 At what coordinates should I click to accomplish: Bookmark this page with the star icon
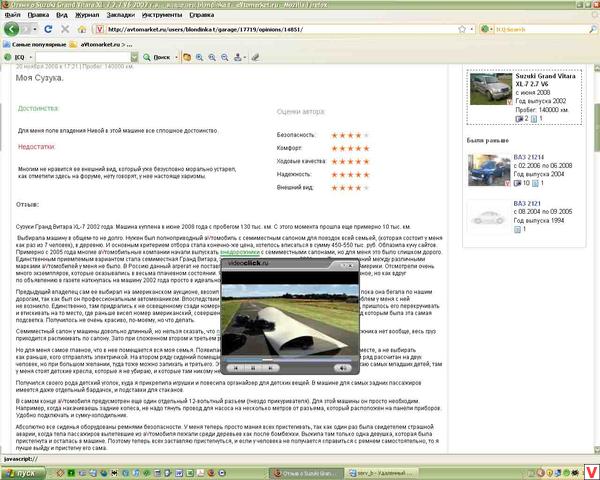pos(462,29)
